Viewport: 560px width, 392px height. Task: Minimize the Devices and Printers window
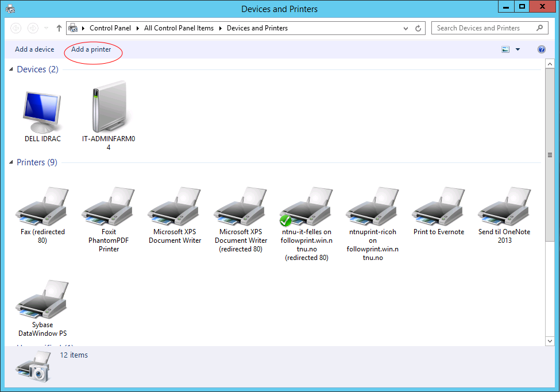(x=506, y=7)
